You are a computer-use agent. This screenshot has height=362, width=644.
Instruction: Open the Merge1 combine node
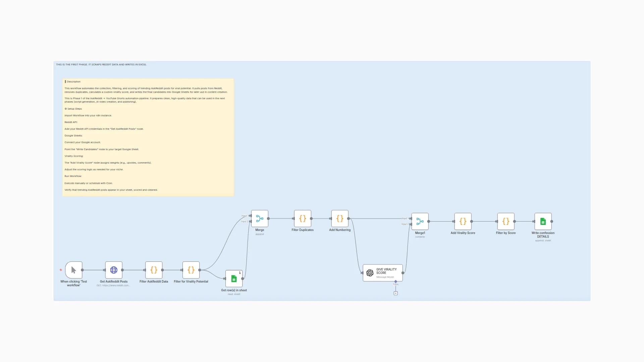420,221
